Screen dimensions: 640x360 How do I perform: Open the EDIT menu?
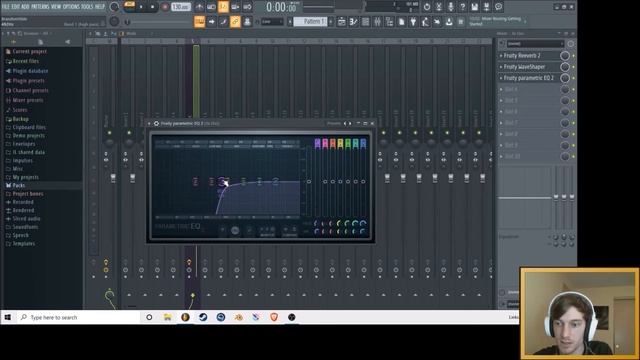click(x=16, y=7)
